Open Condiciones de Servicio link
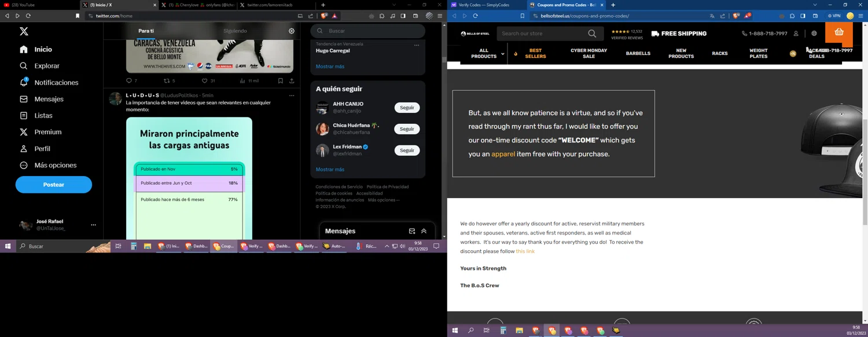The image size is (868, 337). [339, 187]
